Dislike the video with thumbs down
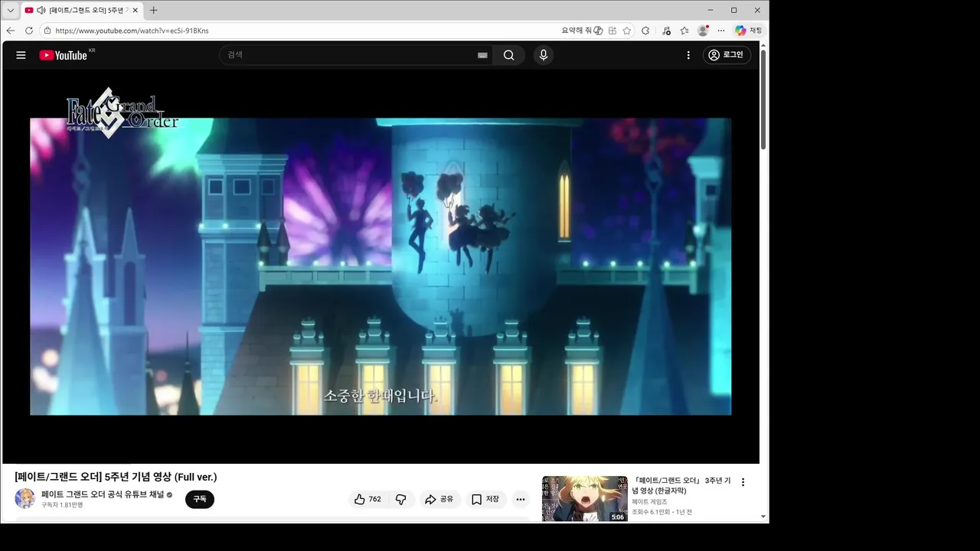Image resolution: width=980 pixels, height=551 pixels. 401,499
